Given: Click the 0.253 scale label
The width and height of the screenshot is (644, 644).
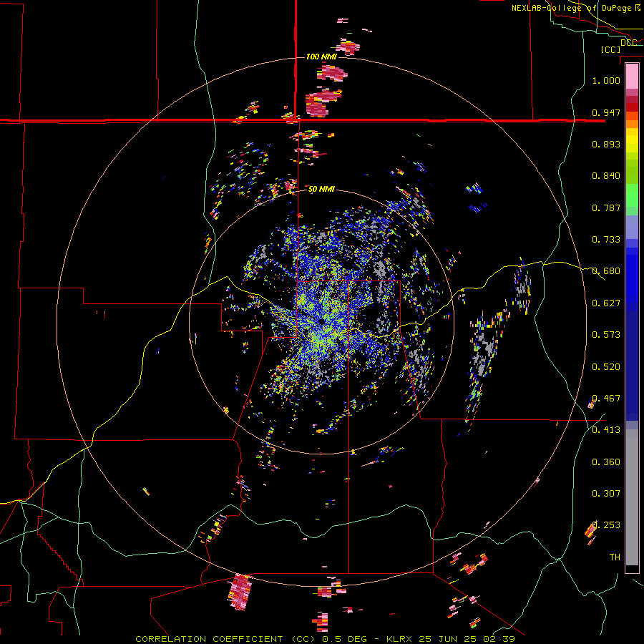Looking at the screenshot, I should [606, 525].
